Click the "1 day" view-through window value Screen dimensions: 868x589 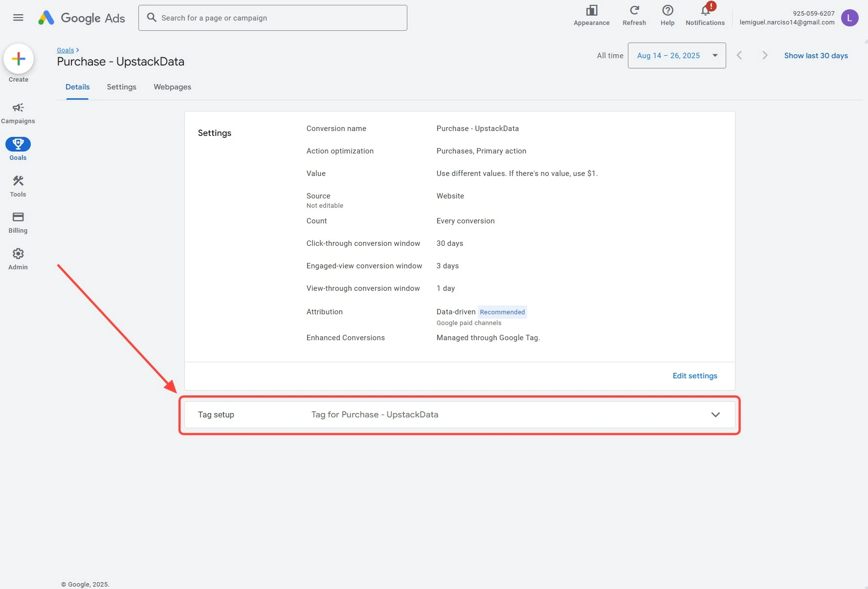(445, 288)
